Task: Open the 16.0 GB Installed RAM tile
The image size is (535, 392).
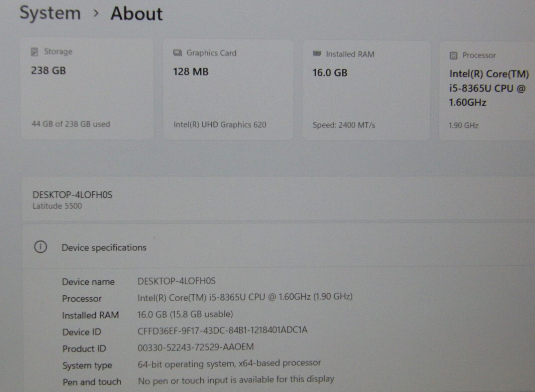Action: [x=366, y=90]
